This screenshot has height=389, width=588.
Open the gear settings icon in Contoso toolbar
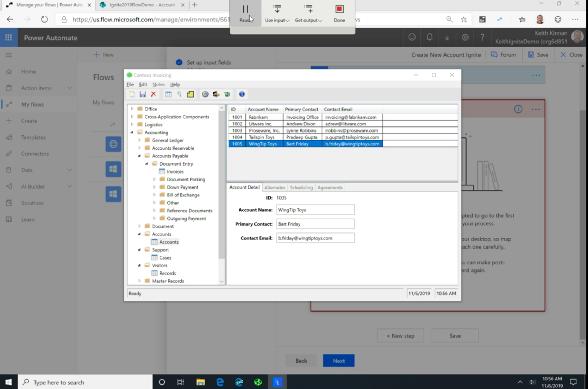click(x=205, y=94)
